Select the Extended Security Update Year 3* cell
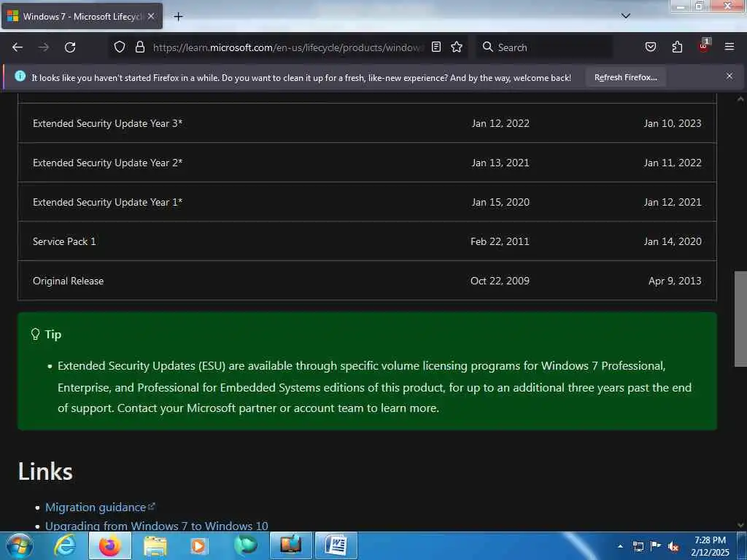The width and height of the screenshot is (747, 560). (x=108, y=123)
